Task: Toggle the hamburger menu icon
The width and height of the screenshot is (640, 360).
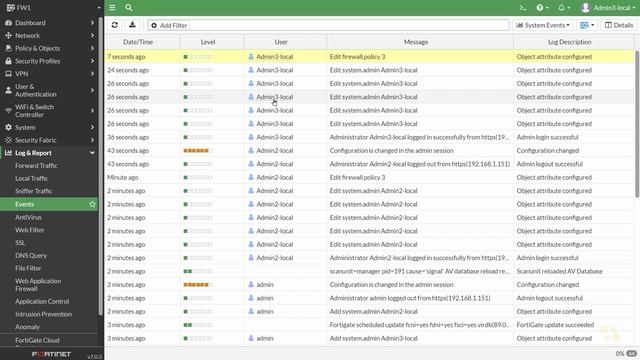Action: [112, 7]
